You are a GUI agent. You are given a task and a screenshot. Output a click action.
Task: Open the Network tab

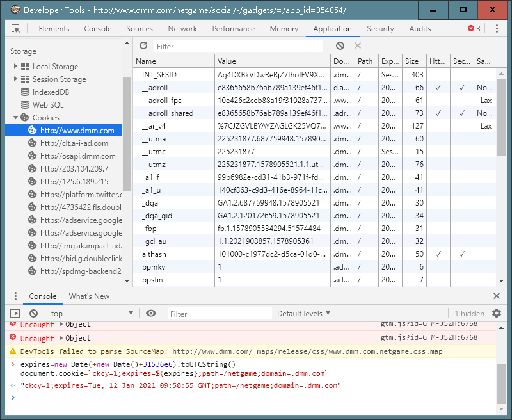click(x=182, y=29)
